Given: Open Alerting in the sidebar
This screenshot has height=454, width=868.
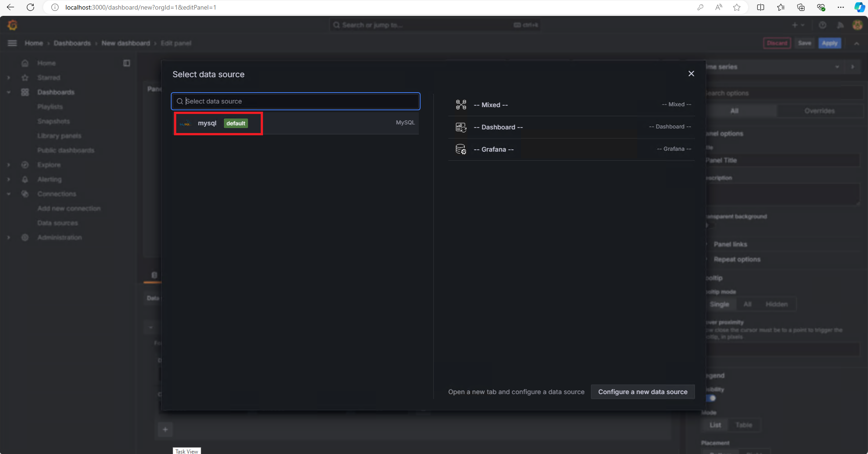Looking at the screenshot, I should click(x=50, y=179).
